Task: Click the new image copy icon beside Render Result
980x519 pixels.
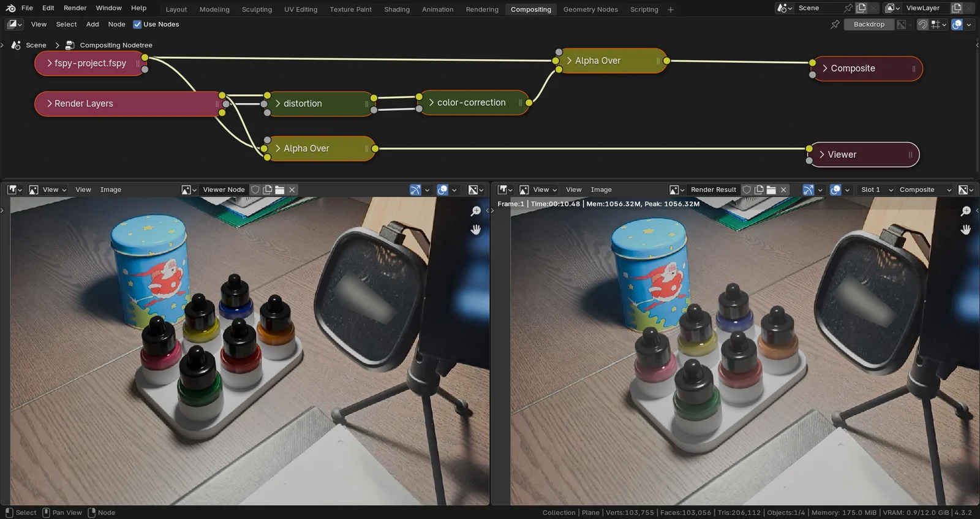Action: click(x=759, y=190)
